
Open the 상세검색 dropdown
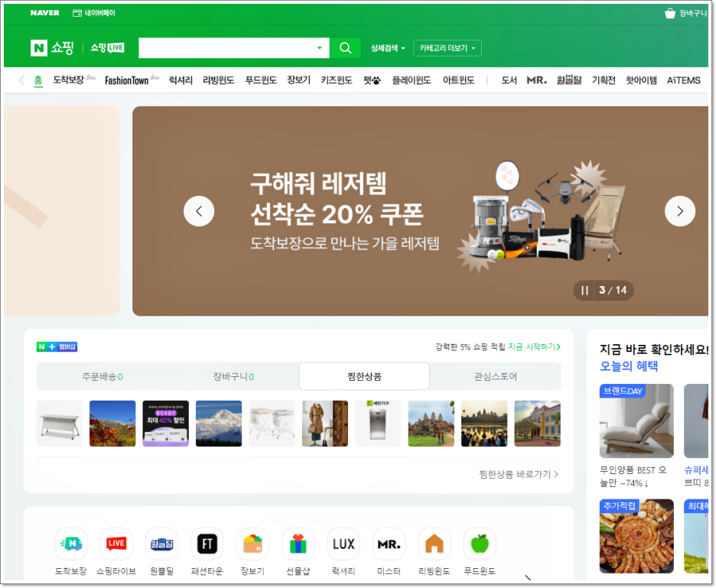[x=388, y=48]
